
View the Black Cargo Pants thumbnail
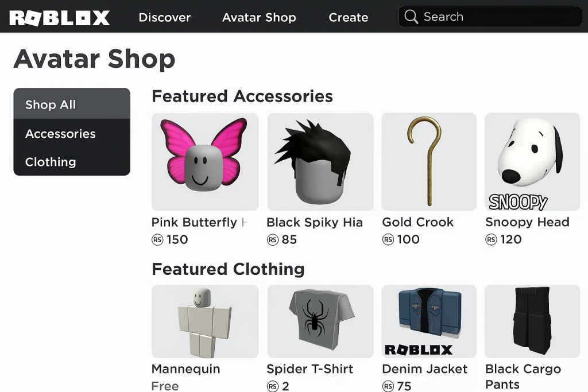(x=532, y=321)
